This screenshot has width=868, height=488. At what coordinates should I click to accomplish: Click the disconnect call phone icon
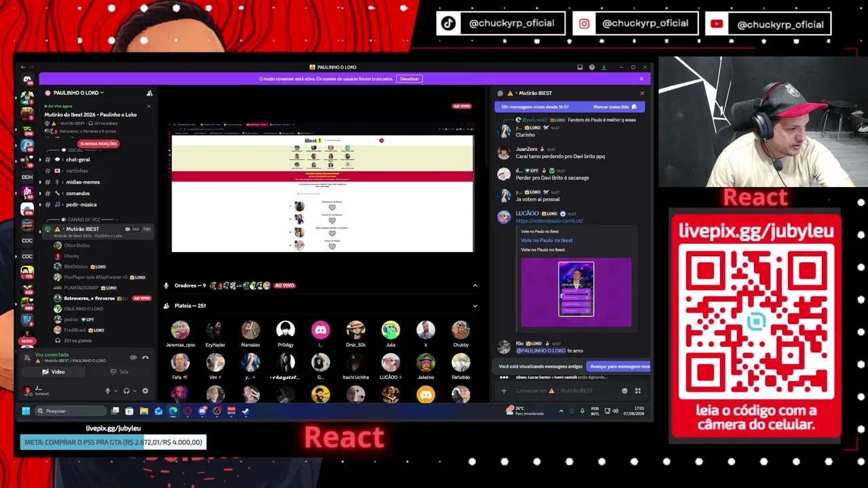[x=145, y=358]
